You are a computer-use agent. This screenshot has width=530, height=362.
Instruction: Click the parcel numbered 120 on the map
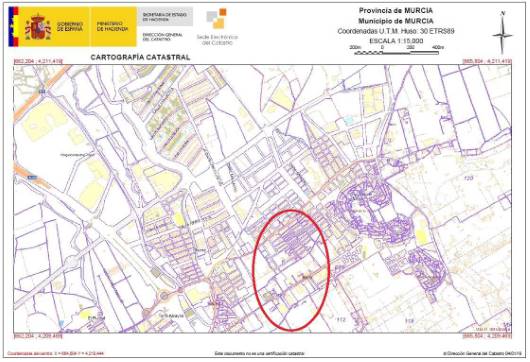pyautogui.click(x=468, y=178)
